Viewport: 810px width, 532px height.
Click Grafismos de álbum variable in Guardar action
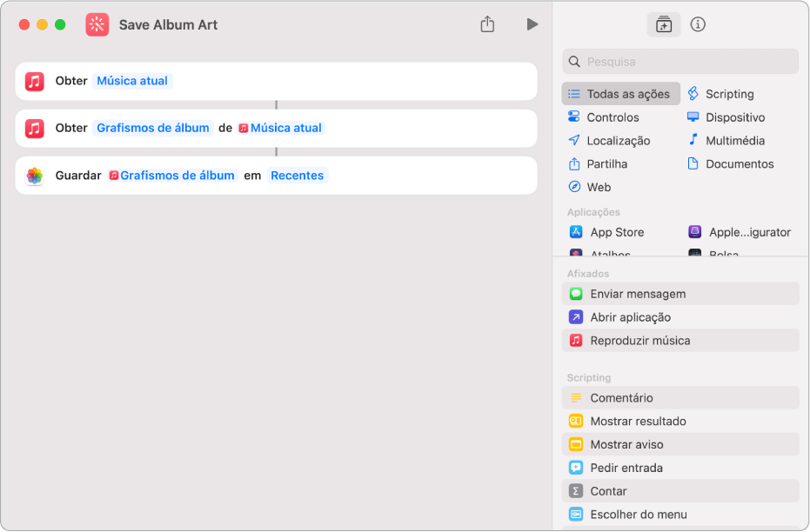click(172, 176)
